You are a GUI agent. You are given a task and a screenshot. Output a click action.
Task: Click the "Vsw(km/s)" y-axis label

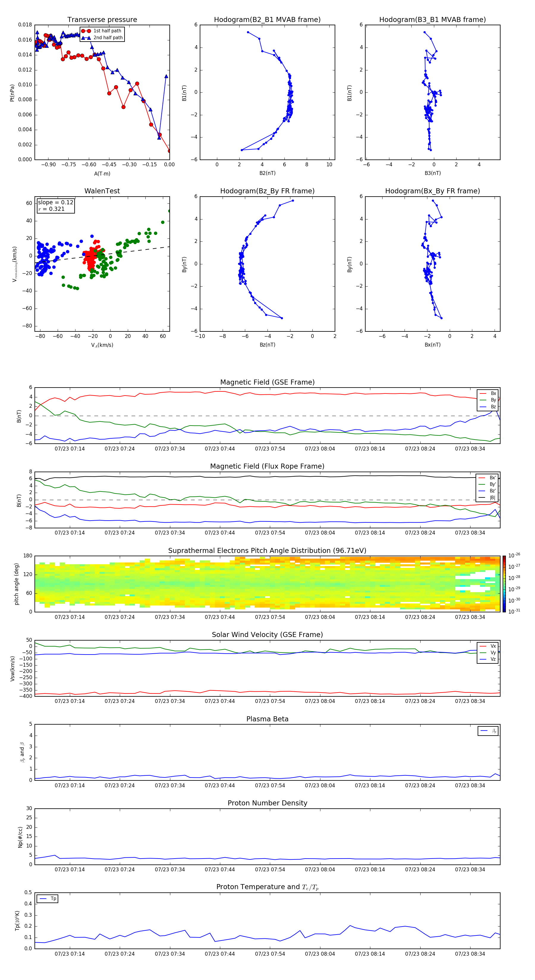[x=12, y=668]
